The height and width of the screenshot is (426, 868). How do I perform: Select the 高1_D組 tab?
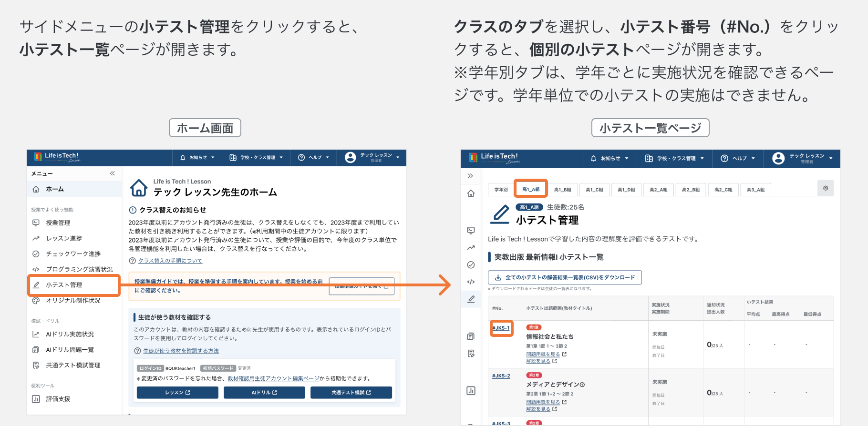pos(626,190)
